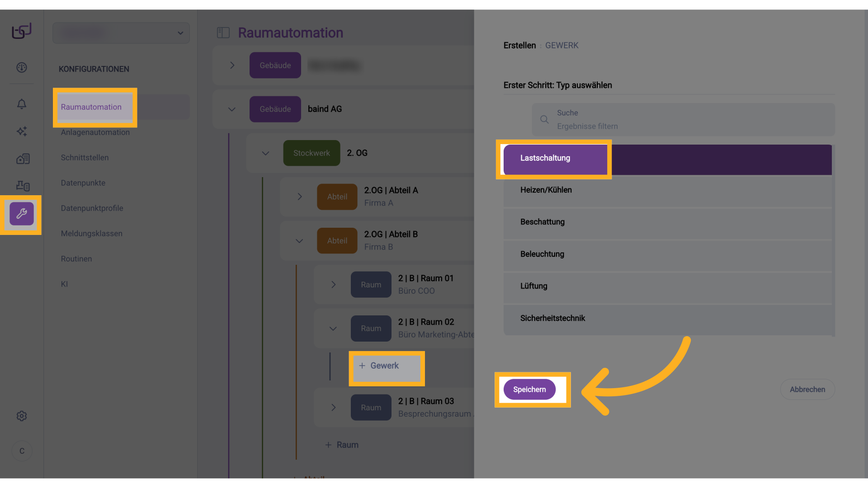Toggle the sidebar panel icon beside Raumautomation

click(x=223, y=33)
